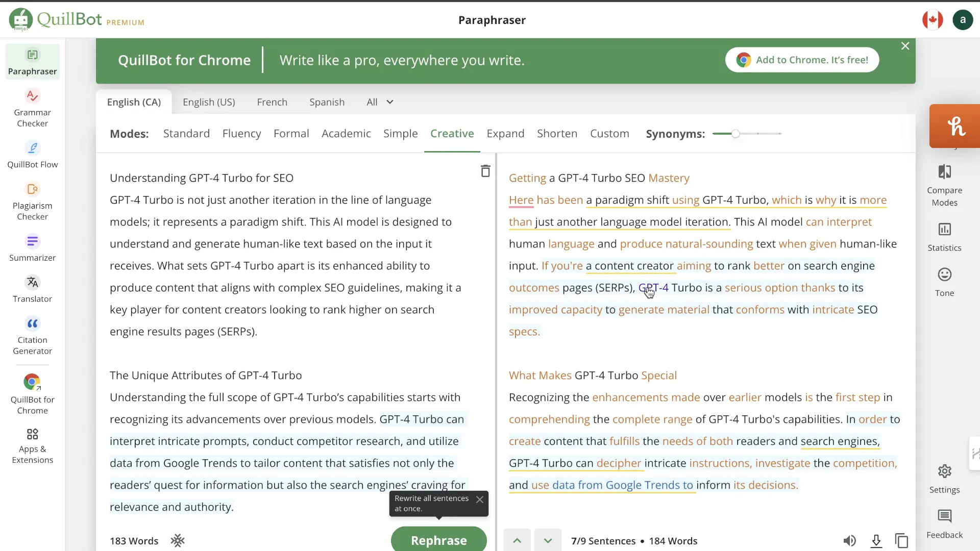Expand the All languages dropdown
Image resolution: width=980 pixels, height=551 pixels.
pyautogui.click(x=380, y=102)
